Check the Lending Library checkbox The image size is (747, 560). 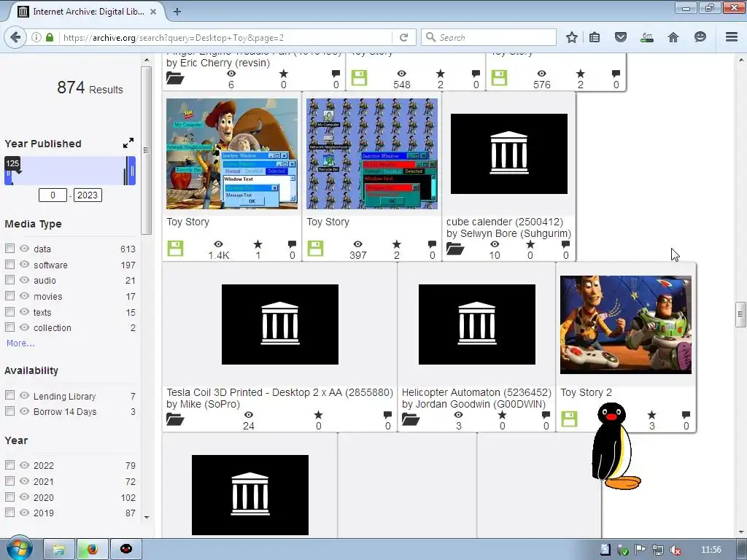(x=9, y=395)
